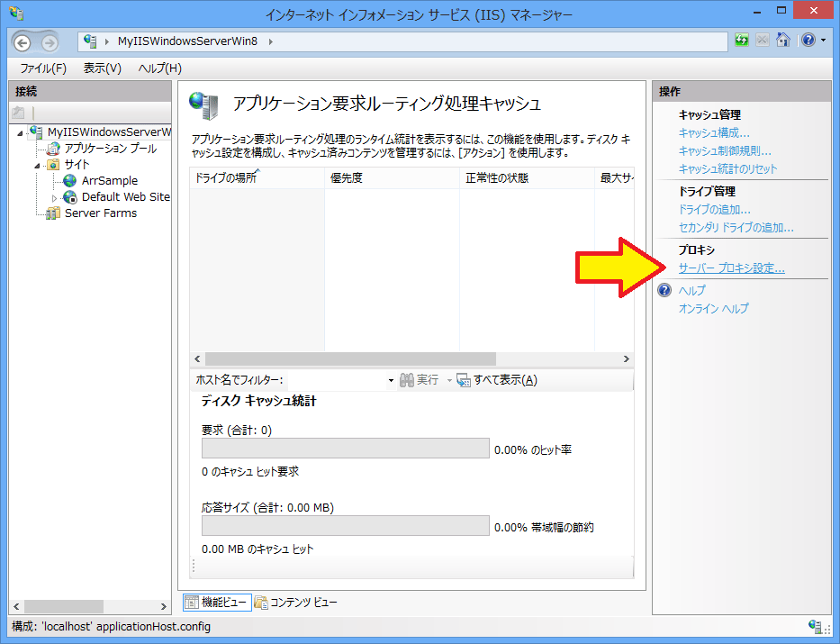Click セカンダリ ドライブの追加... link

click(x=736, y=228)
